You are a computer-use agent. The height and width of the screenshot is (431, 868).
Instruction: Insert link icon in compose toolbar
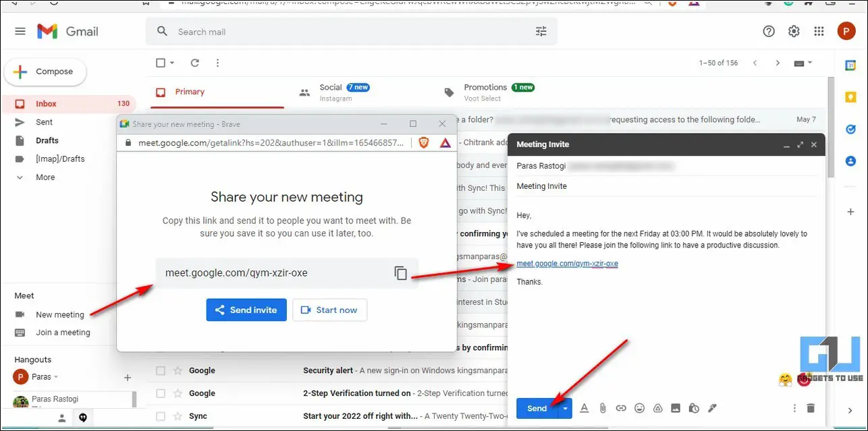pyautogui.click(x=621, y=408)
